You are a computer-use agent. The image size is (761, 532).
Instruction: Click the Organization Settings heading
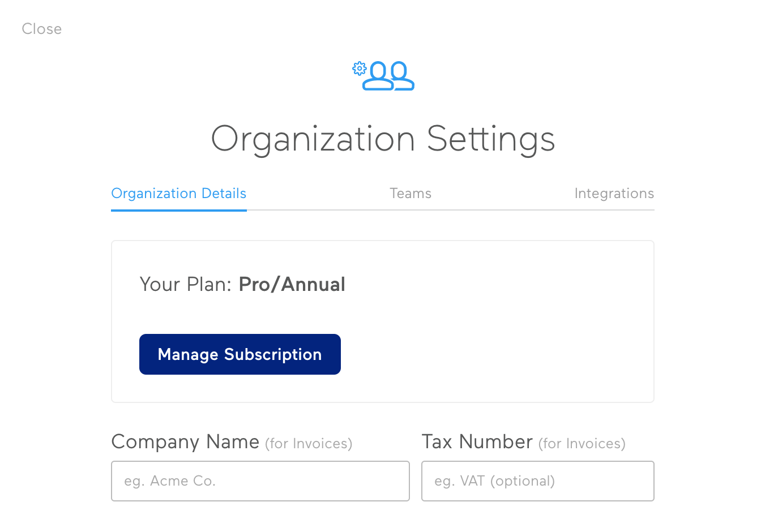click(x=383, y=139)
